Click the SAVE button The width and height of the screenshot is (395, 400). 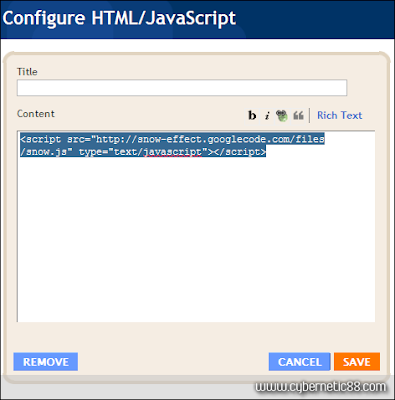tap(357, 362)
